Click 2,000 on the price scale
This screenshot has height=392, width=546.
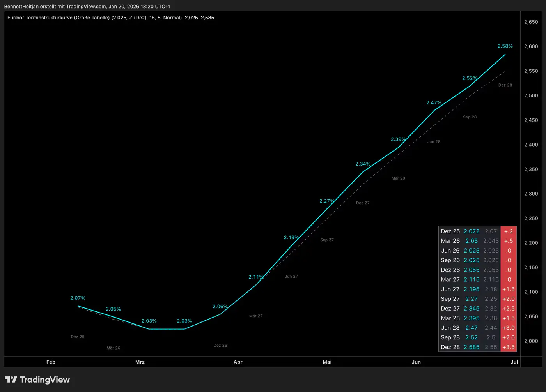tap(531, 341)
